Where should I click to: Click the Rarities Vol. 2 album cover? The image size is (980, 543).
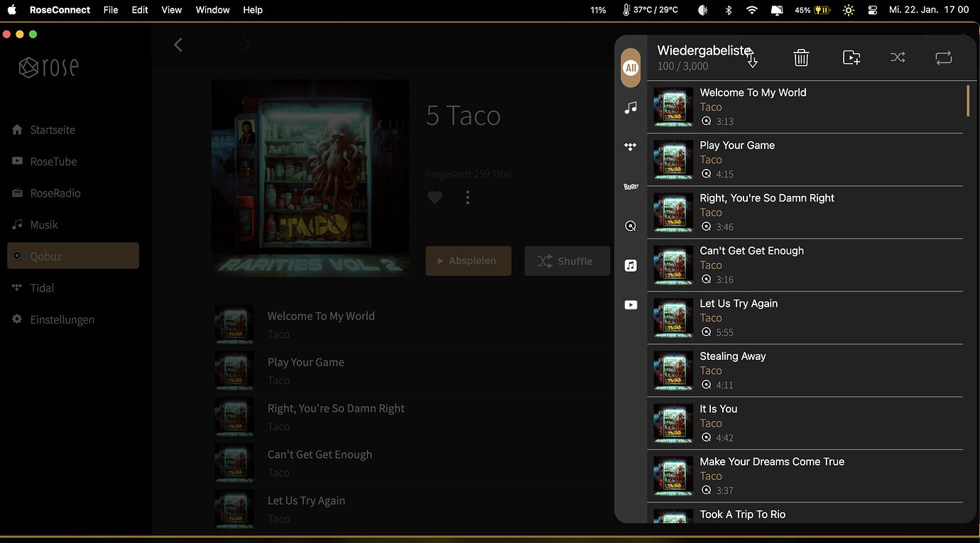click(x=310, y=177)
